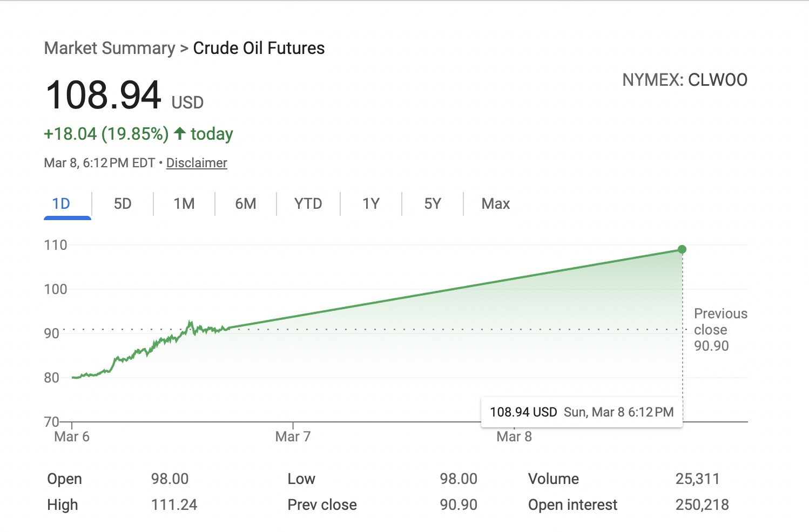Open the Disclaimer link
This screenshot has height=532, width=809.
point(197,163)
